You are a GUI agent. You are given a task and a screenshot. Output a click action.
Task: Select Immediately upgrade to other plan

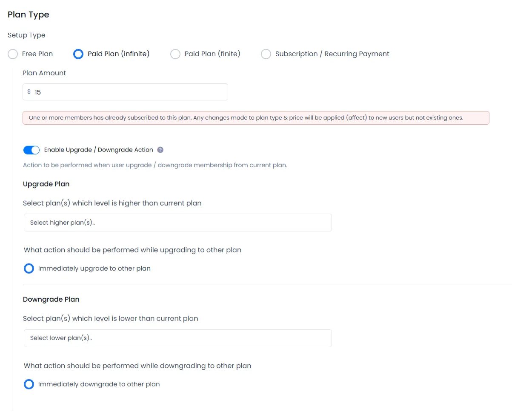(29, 269)
